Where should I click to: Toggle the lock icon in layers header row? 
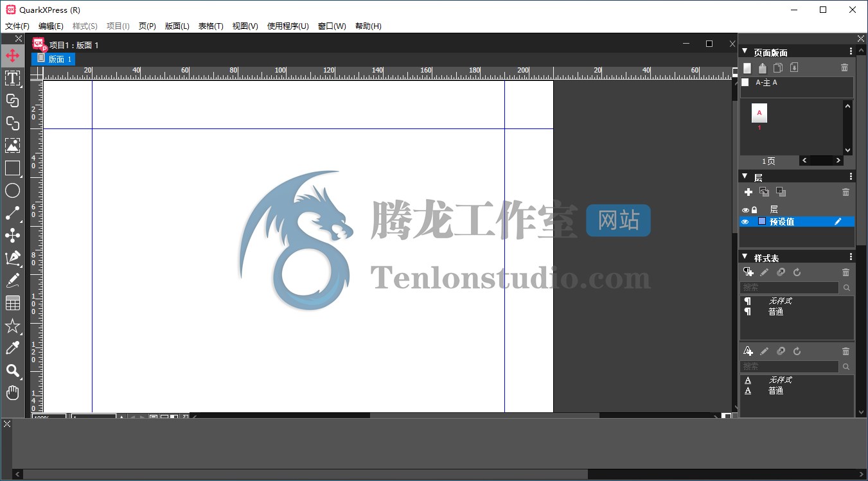754,209
